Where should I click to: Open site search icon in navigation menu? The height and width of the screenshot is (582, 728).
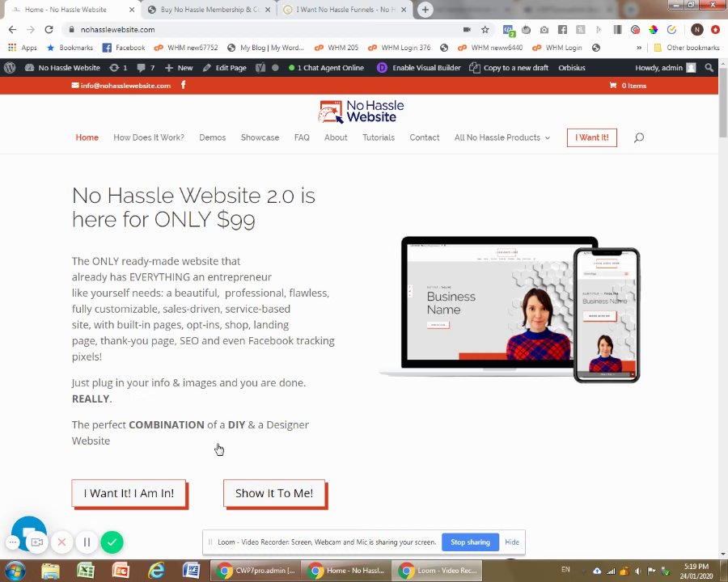(x=639, y=137)
